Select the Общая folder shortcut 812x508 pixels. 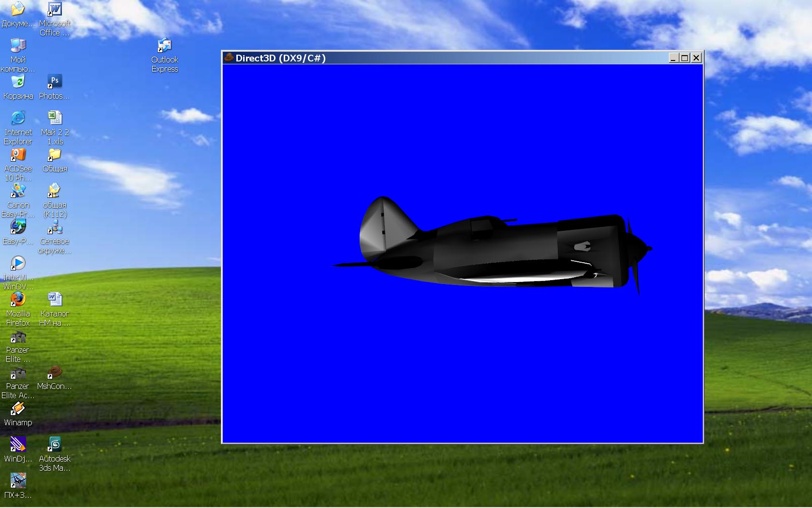coord(55,160)
